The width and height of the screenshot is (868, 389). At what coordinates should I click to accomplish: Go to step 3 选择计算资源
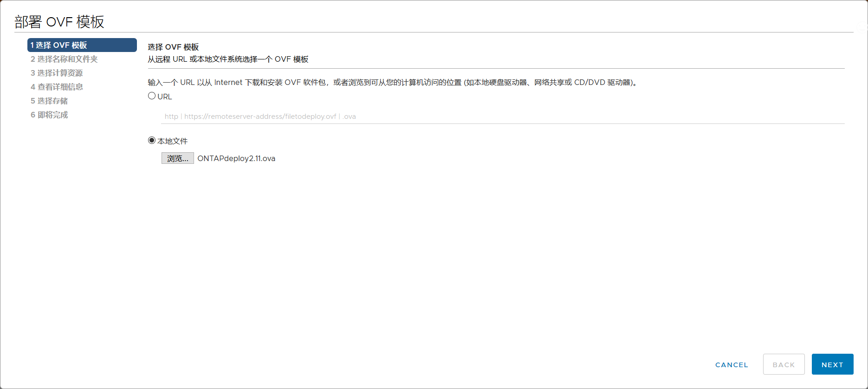pos(57,73)
